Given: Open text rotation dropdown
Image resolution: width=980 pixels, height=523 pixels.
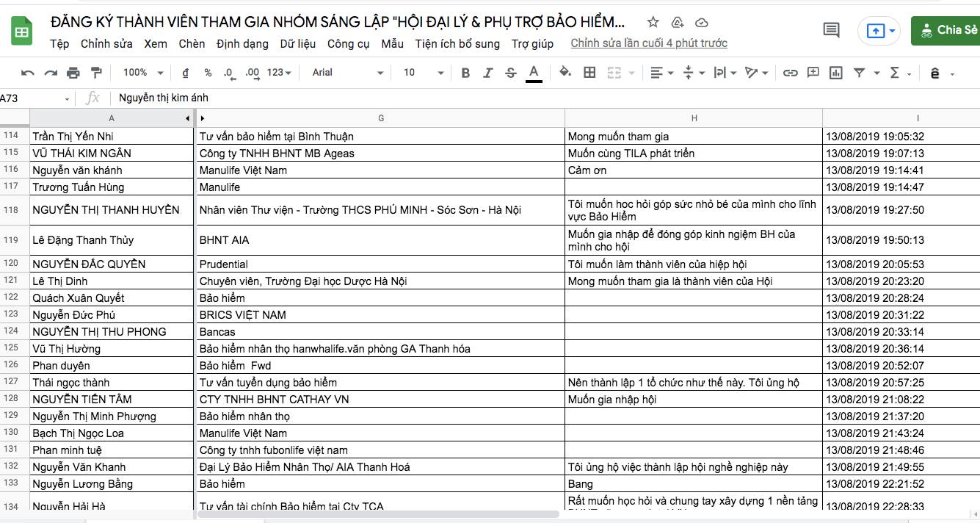Looking at the screenshot, I should (x=756, y=73).
